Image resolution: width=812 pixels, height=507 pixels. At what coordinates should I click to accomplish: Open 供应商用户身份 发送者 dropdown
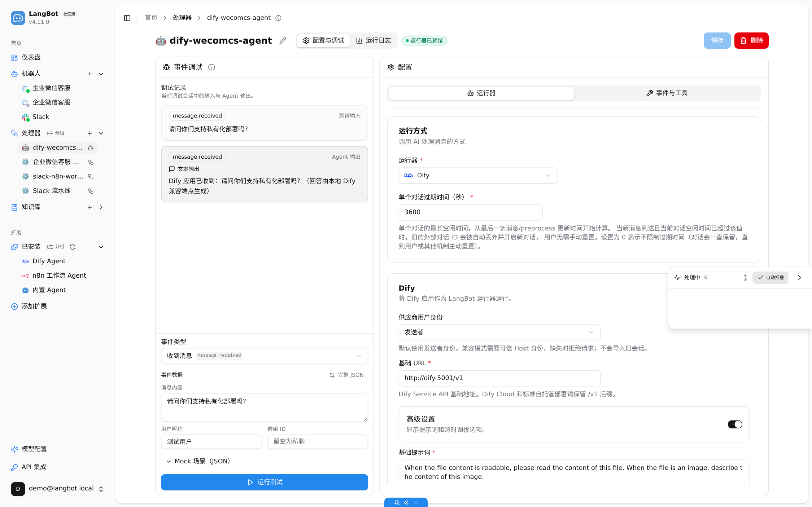[x=499, y=332]
